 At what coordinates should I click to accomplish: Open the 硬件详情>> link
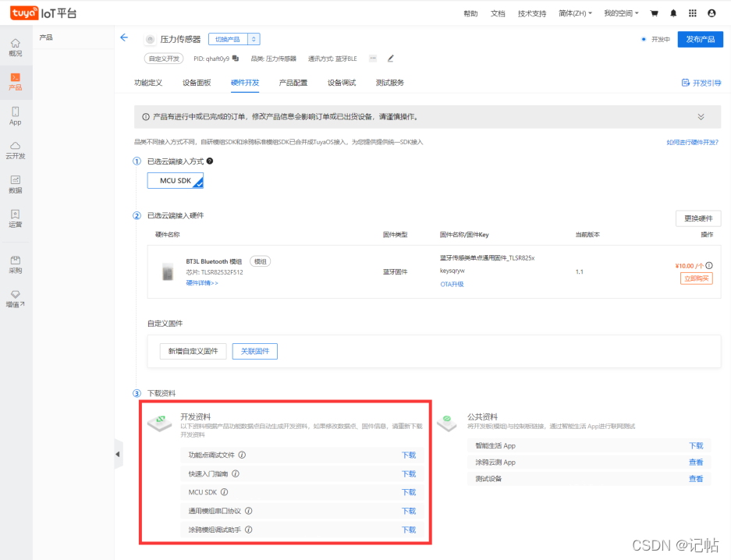[x=202, y=283]
